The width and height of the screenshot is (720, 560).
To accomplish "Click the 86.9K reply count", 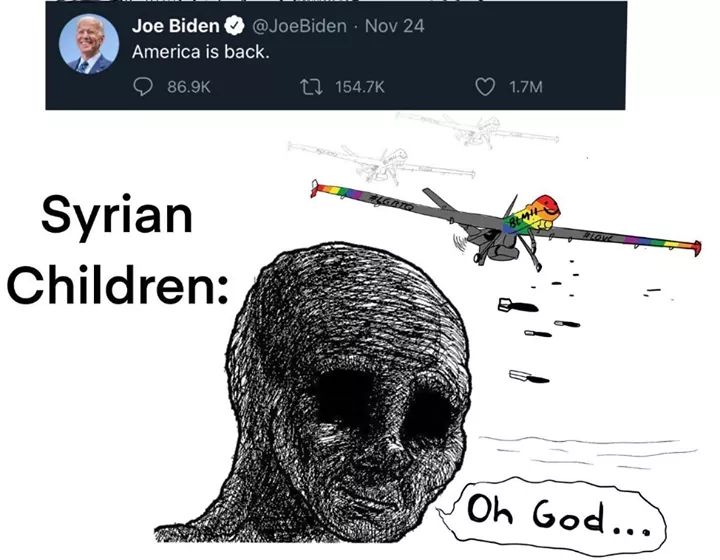I will point(189,87).
